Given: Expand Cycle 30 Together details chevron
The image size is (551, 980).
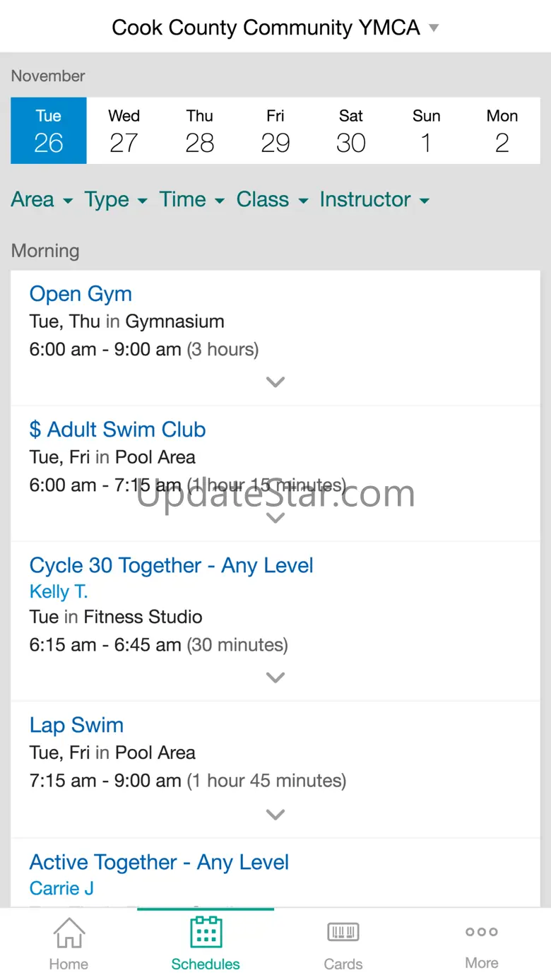Looking at the screenshot, I should click(275, 678).
